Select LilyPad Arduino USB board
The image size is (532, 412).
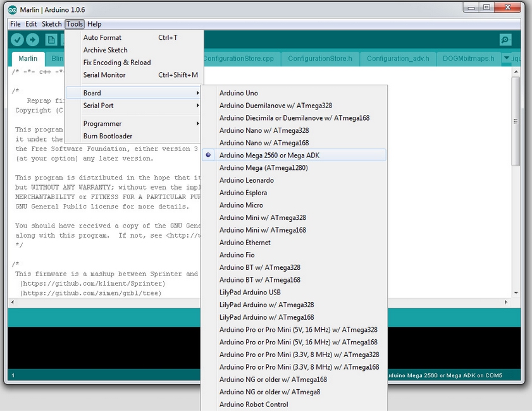point(294,293)
